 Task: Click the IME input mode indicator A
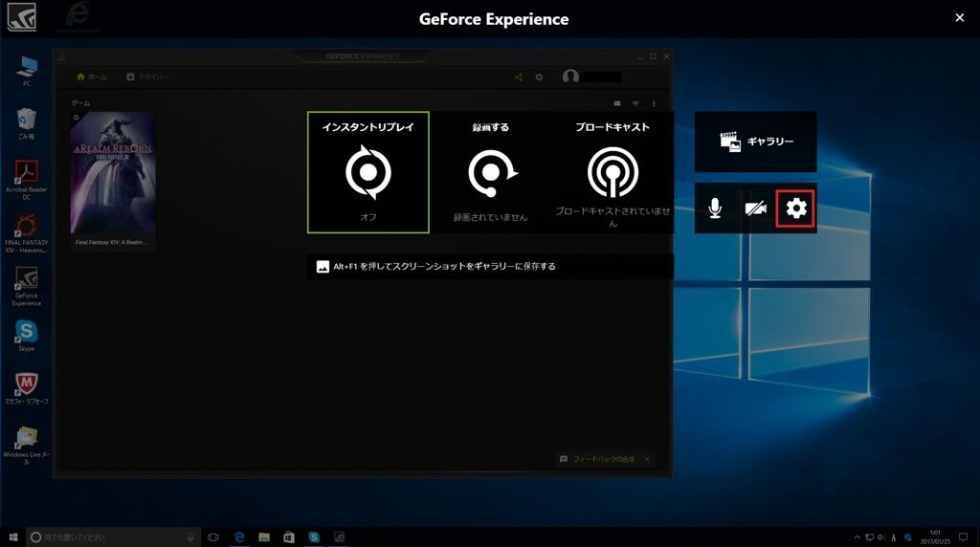pos(894,537)
